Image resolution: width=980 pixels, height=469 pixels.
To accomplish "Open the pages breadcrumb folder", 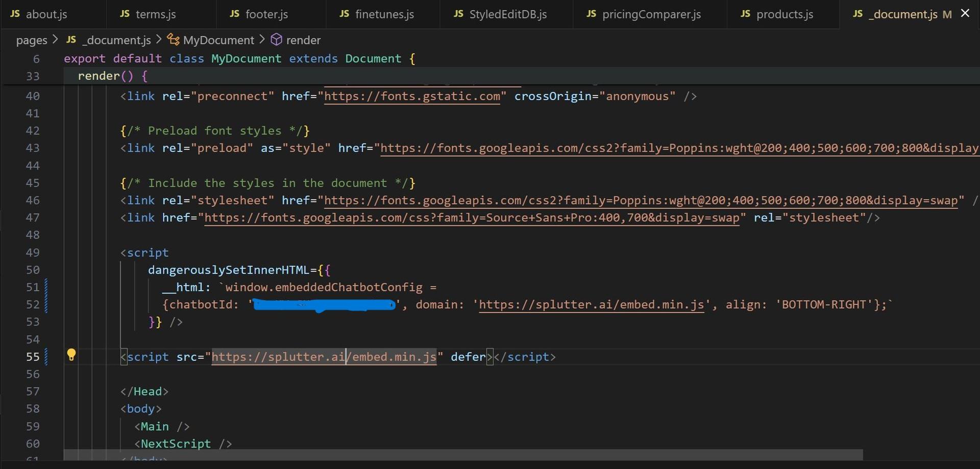I will pyautogui.click(x=32, y=40).
